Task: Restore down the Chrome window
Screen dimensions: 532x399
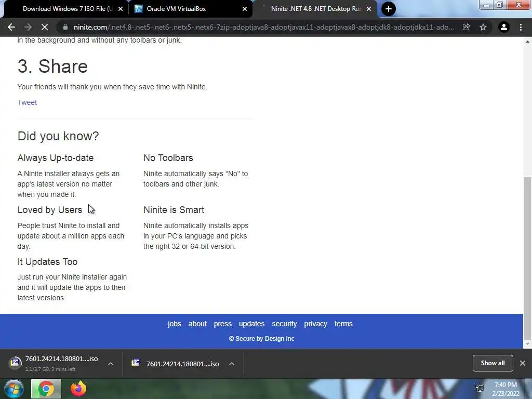Action: 500,5
